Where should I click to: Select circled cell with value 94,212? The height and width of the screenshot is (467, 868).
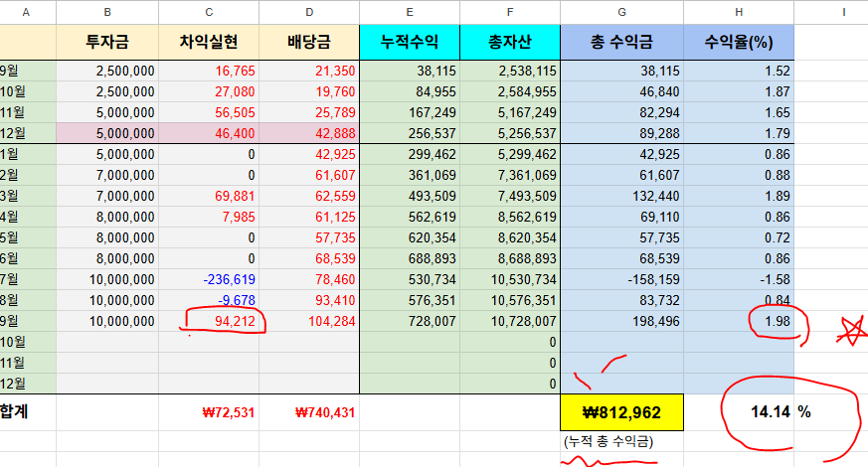[209, 322]
